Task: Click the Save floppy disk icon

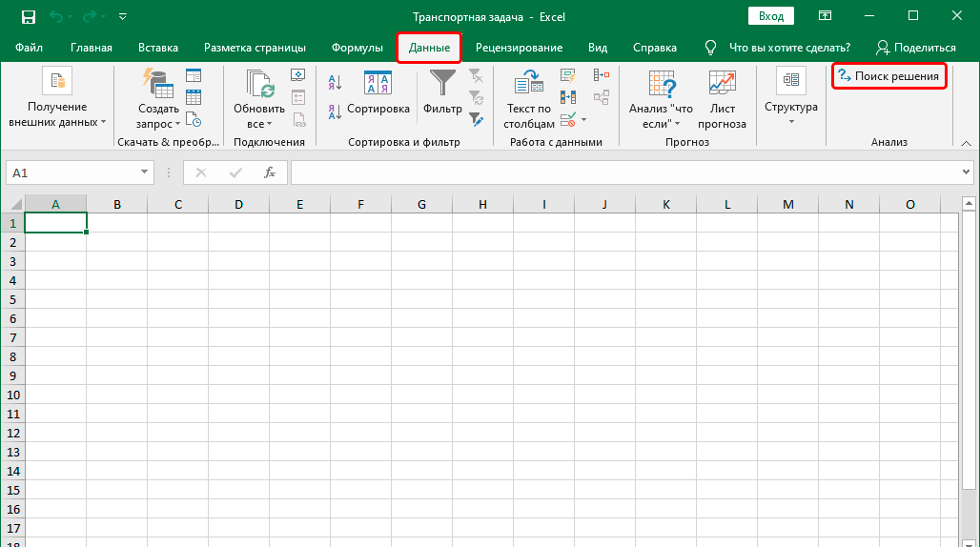Action: 29,17
